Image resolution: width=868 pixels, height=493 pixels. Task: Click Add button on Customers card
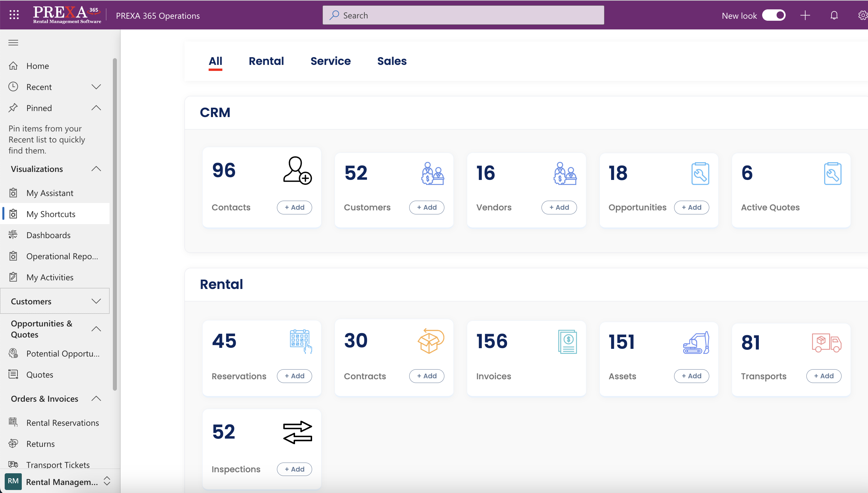coord(426,207)
